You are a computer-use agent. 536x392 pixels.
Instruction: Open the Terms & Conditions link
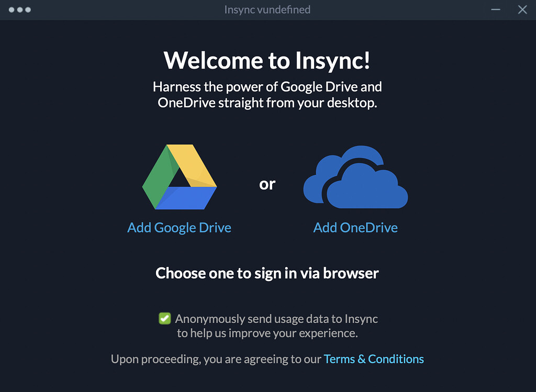(374, 359)
